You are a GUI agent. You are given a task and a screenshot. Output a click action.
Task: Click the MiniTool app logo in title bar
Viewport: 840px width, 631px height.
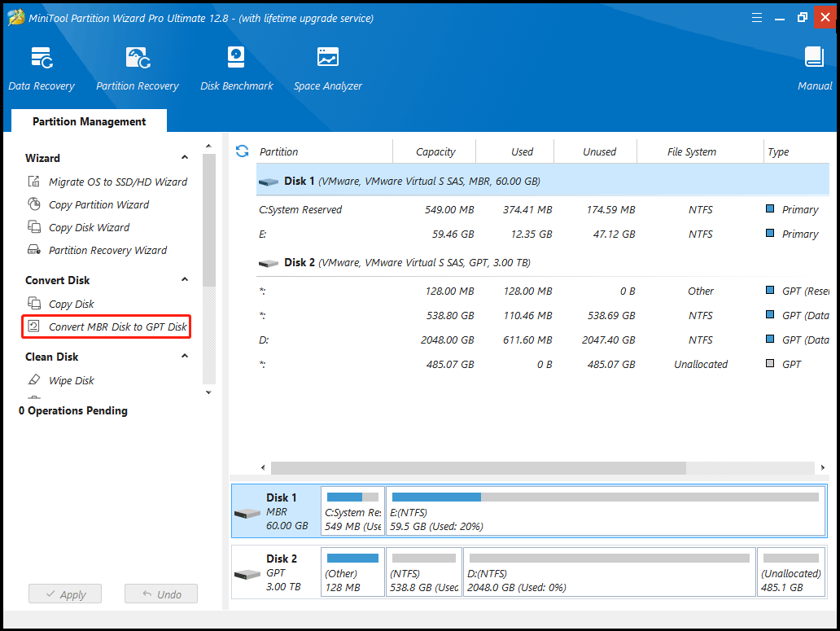coord(16,17)
